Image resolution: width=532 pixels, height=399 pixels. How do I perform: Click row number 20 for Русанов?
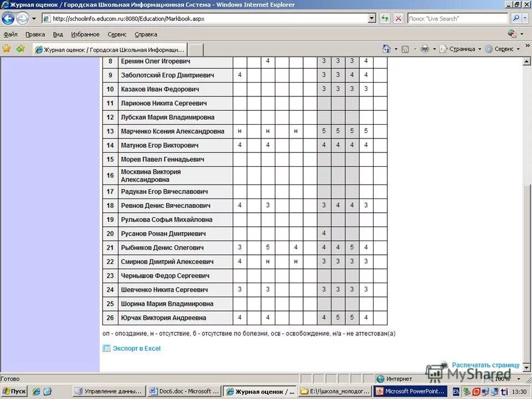(x=110, y=234)
